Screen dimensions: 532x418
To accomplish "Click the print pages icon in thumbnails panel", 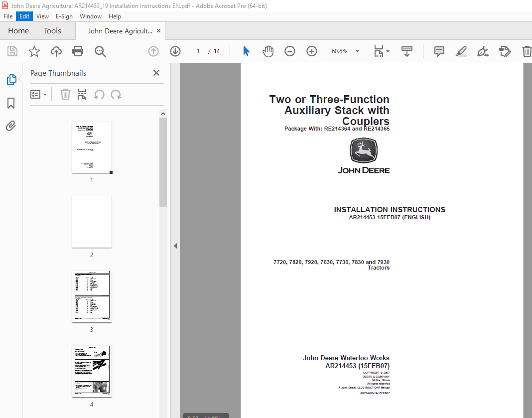I will point(82,94).
